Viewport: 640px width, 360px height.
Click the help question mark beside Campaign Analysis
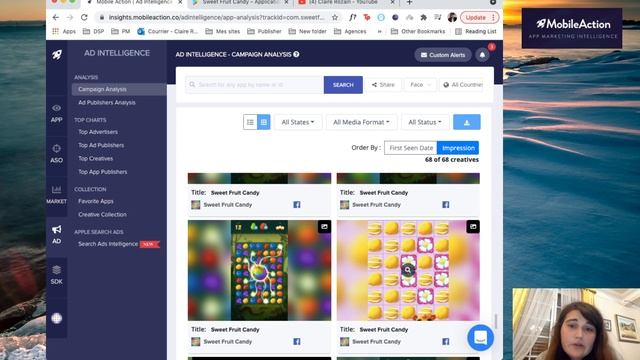pyautogui.click(x=296, y=54)
